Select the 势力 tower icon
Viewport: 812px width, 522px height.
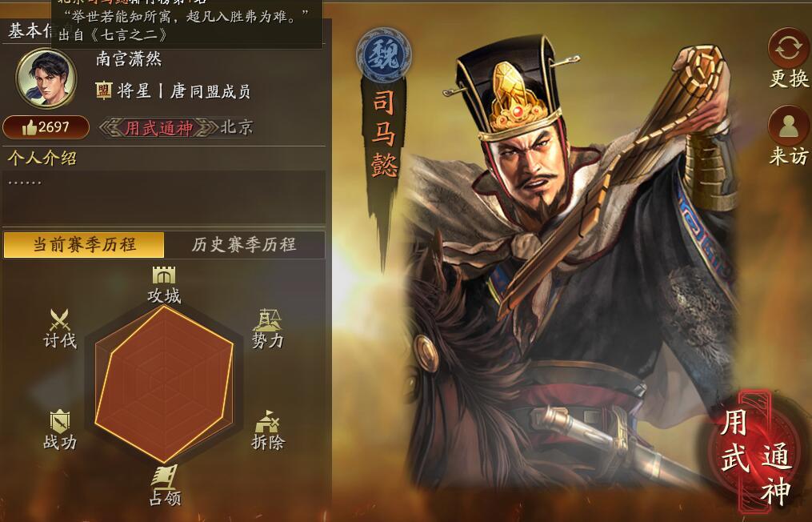tap(267, 320)
